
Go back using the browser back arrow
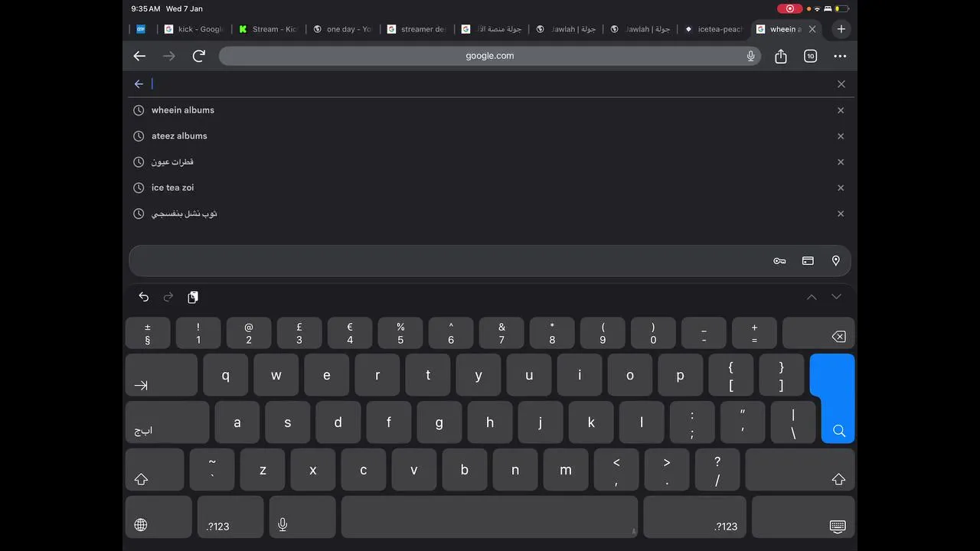[x=139, y=56]
